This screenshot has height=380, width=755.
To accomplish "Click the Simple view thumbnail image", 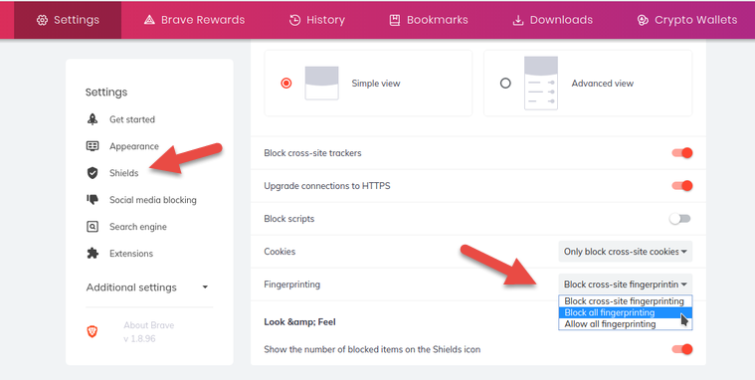I will [x=322, y=83].
